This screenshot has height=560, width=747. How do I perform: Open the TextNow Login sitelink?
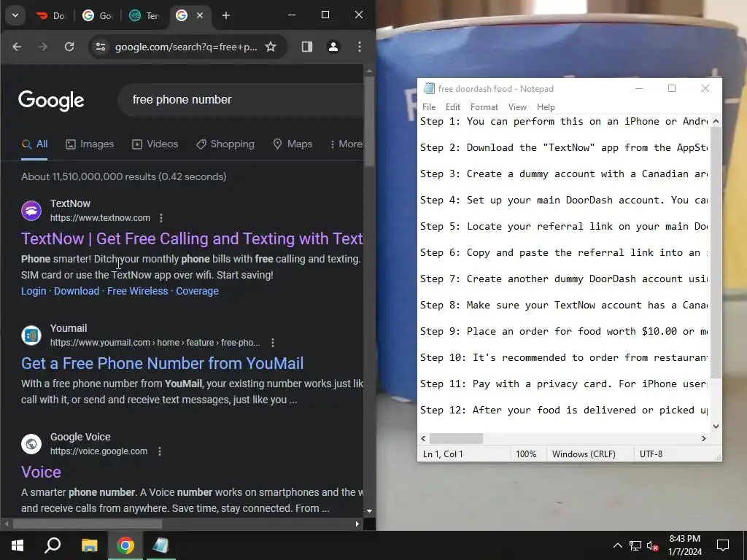[x=34, y=291]
